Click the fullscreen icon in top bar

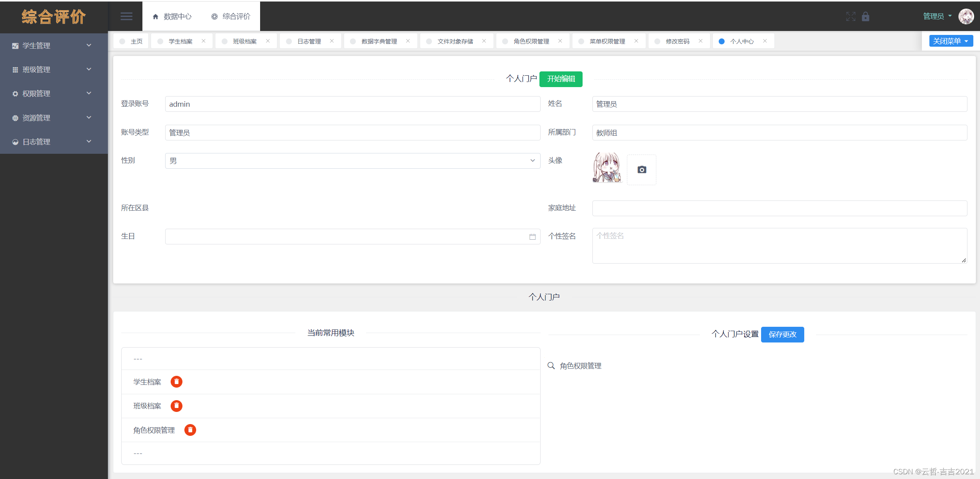pos(851,16)
